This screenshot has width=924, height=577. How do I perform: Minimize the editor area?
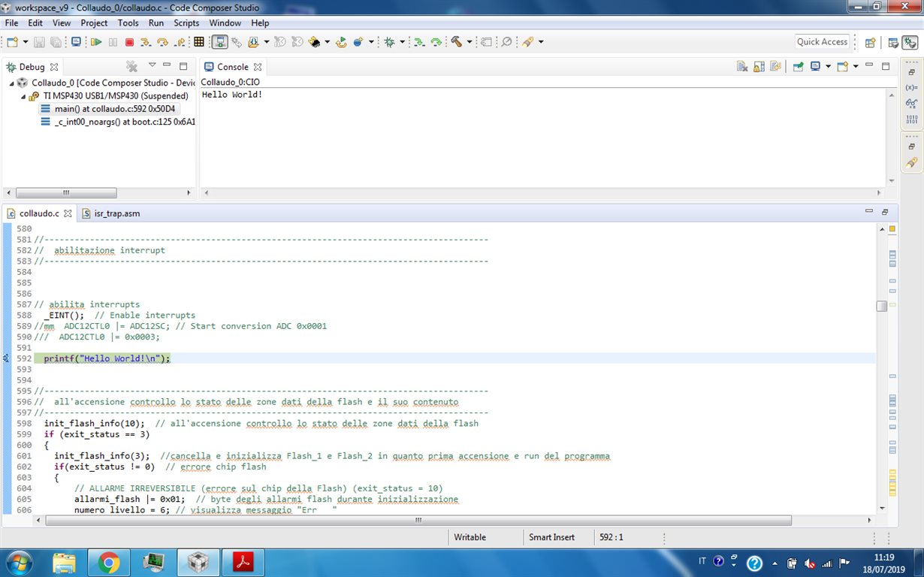pos(869,213)
